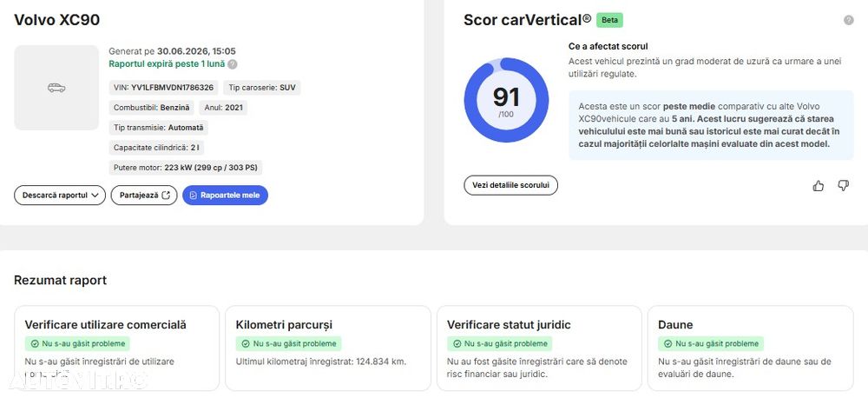Click the help icon beside the Beta badge row
Screen dimensions: 868x398
point(849,20)
